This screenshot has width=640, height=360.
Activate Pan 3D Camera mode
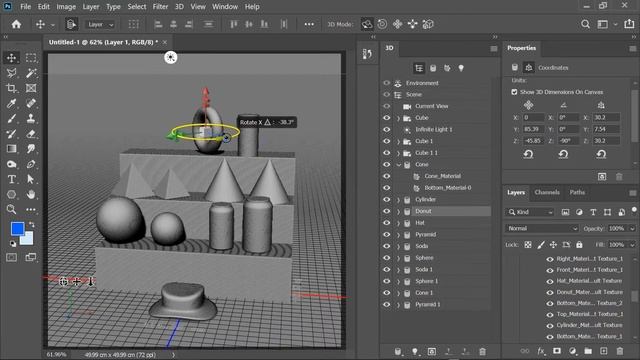(397, 24)
